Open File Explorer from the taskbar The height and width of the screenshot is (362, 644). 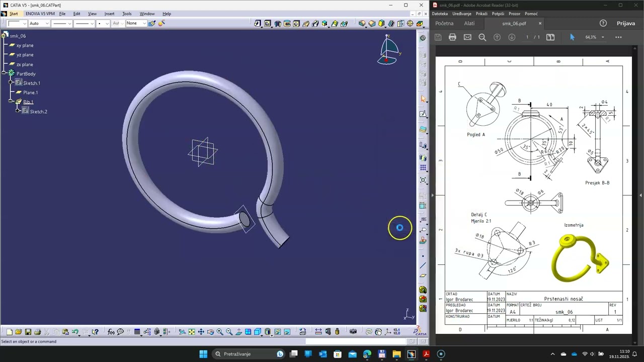(x=396, y=354)
